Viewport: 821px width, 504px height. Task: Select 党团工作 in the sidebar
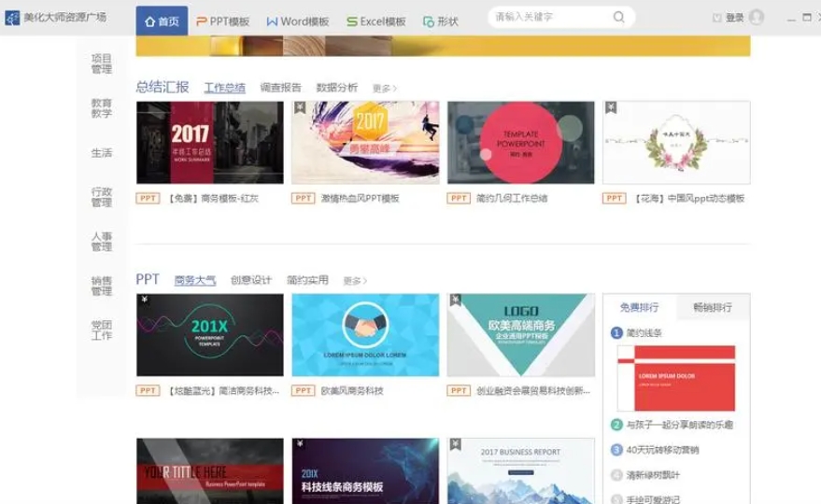102,330
